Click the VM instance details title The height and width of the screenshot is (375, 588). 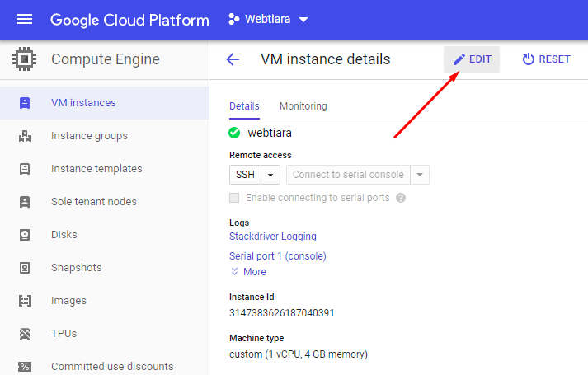pos(326,59)
